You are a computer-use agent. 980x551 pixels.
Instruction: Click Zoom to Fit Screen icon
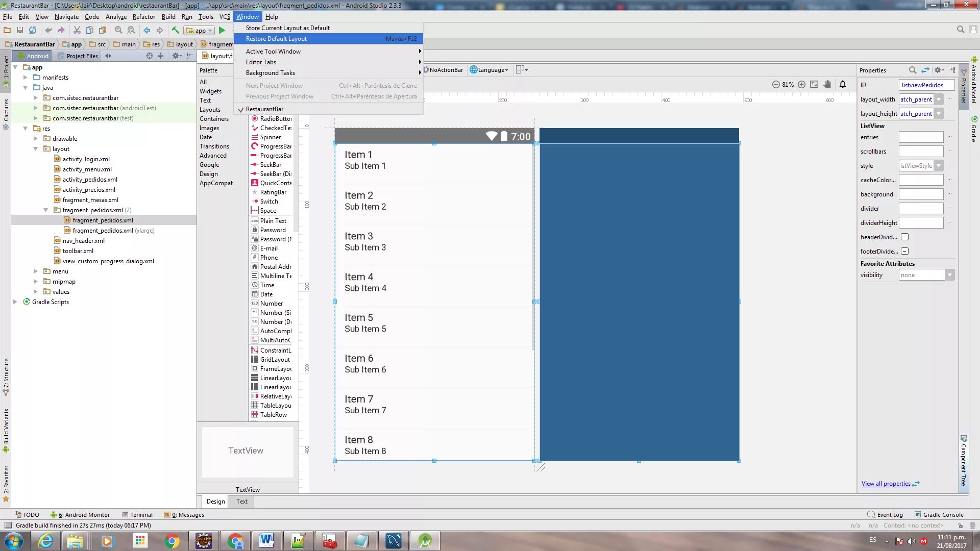814,85
